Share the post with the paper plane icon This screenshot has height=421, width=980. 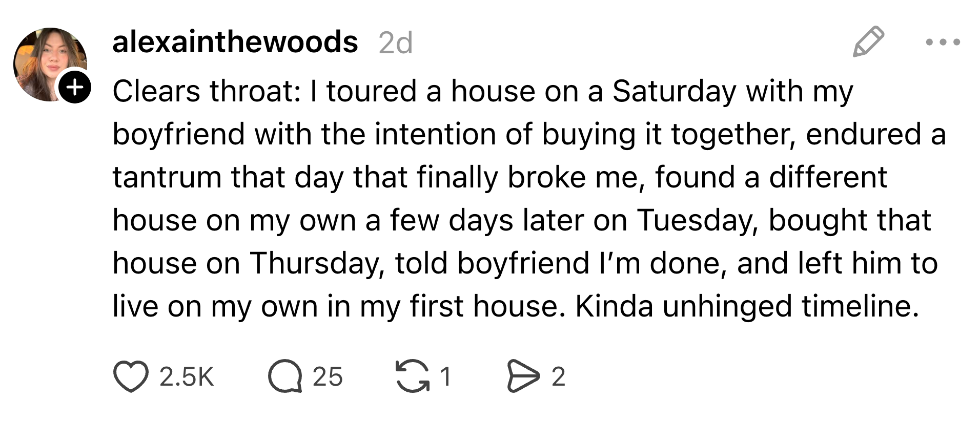click(523, 377)
